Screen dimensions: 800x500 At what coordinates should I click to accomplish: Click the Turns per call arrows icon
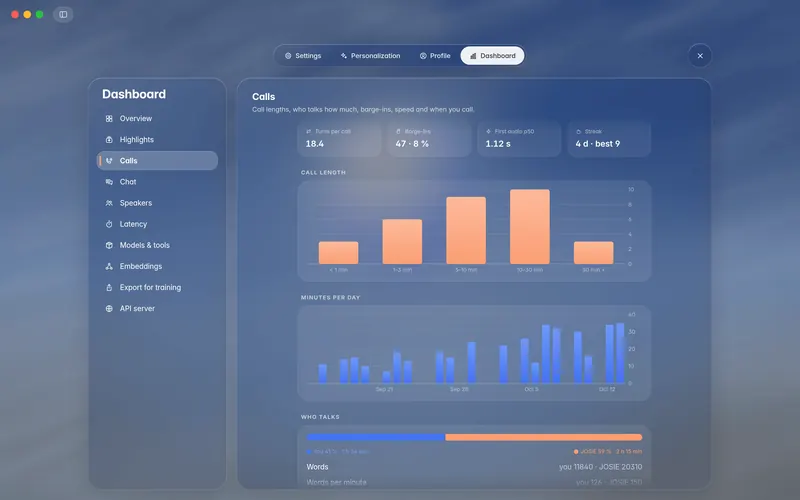coord(308,132)
